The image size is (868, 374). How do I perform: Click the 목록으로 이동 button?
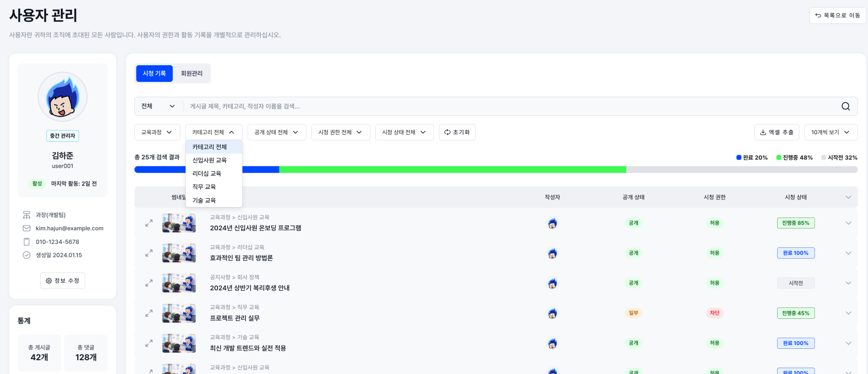[837, 15]
